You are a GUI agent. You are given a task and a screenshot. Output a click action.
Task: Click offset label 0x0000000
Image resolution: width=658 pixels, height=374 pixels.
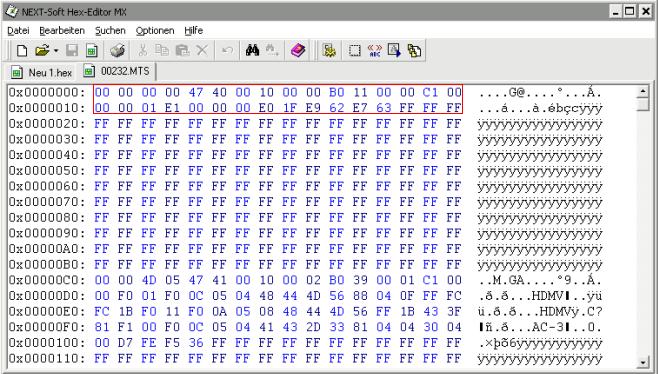47,92
